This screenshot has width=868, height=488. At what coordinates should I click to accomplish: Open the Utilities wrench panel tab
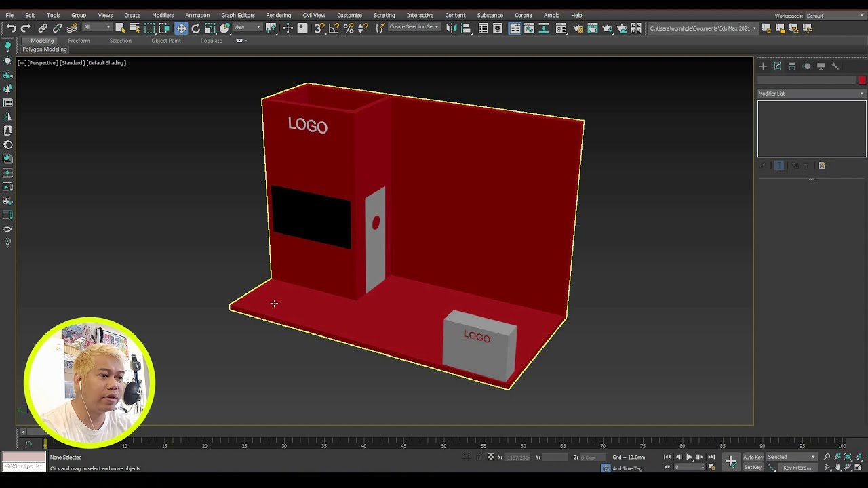[835, 66]
